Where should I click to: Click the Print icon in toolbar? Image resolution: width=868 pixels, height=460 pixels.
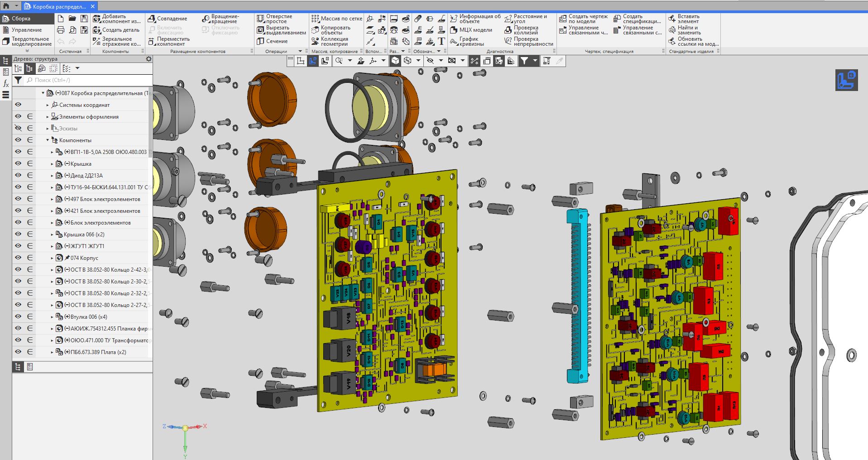(x=61, y=30)
